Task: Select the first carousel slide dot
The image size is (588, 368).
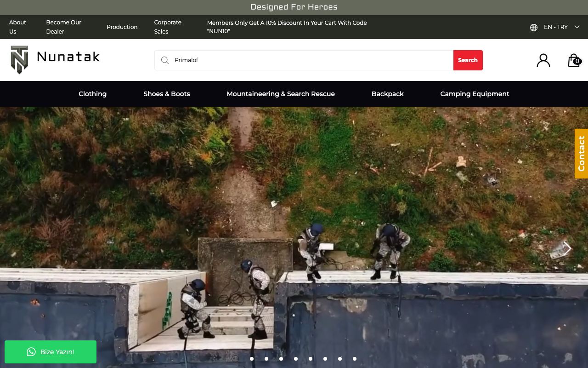Action: [x=235, y=359]
